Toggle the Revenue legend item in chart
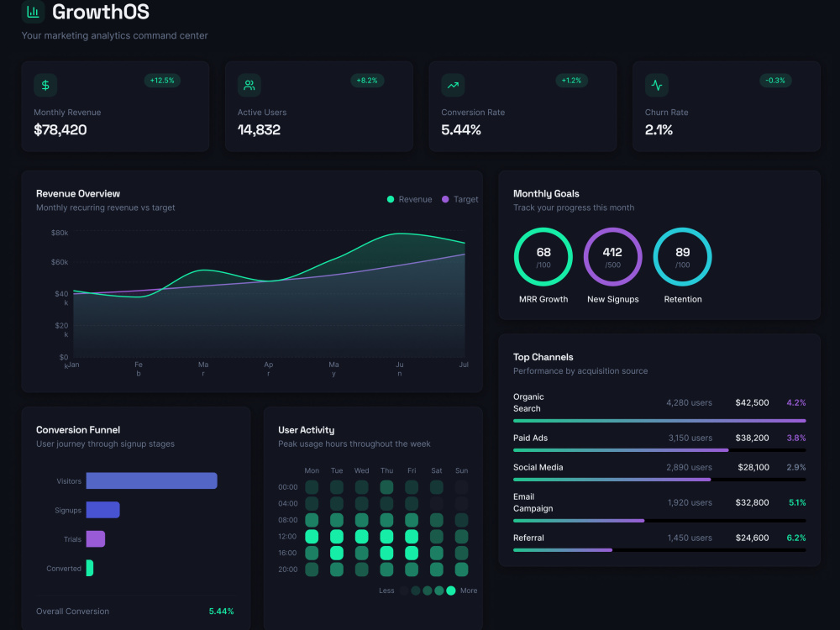Image resolution: width=840 pixels, height=630 pixels. 409,199
